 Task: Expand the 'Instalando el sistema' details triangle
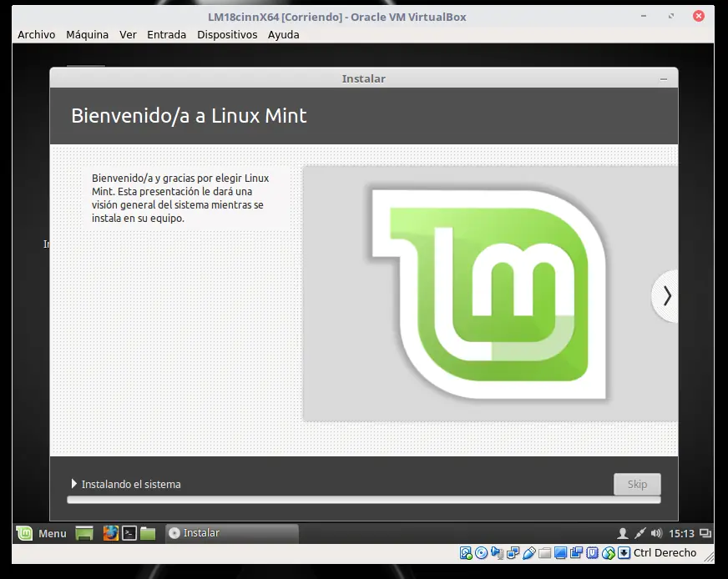[x=73, y=484]
